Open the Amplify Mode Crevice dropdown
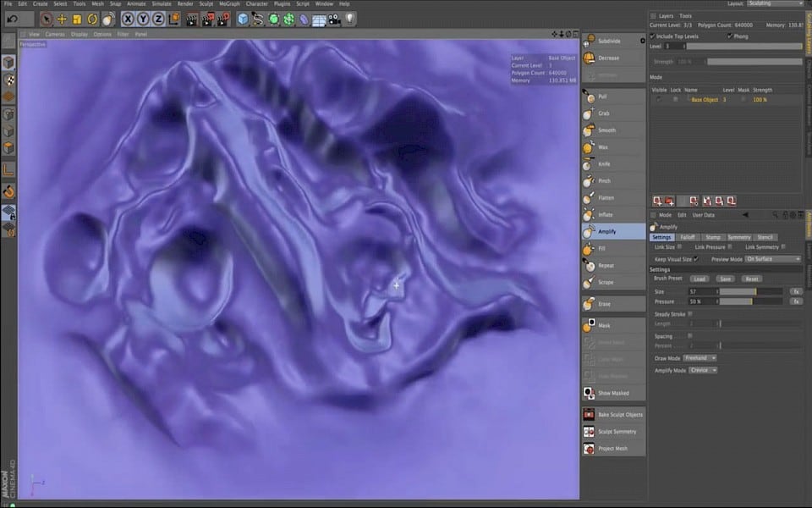812x508 pixels. 703,370
